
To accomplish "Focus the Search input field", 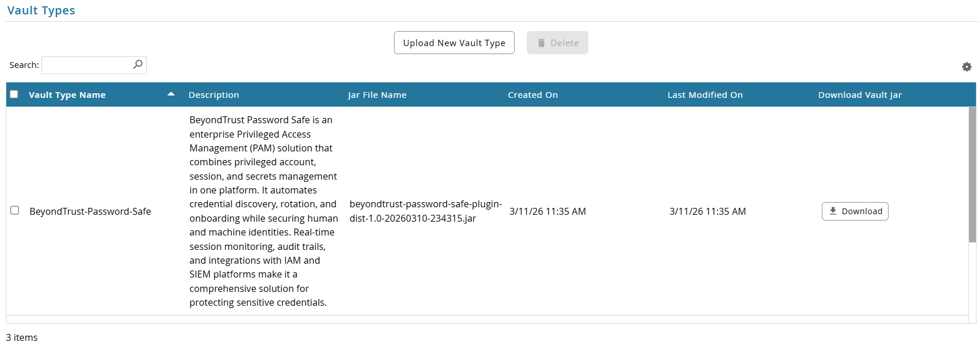I will [x=94, y=65].
